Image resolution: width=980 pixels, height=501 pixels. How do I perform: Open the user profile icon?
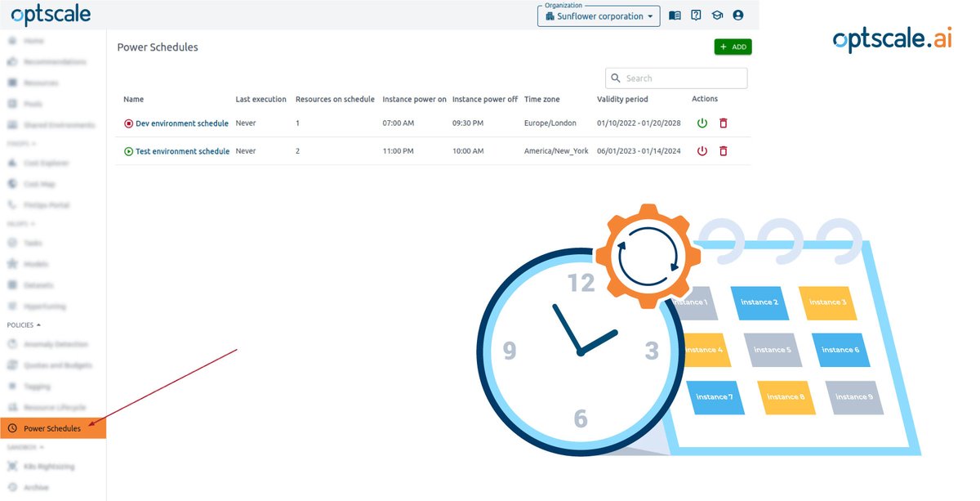[738, 16]
